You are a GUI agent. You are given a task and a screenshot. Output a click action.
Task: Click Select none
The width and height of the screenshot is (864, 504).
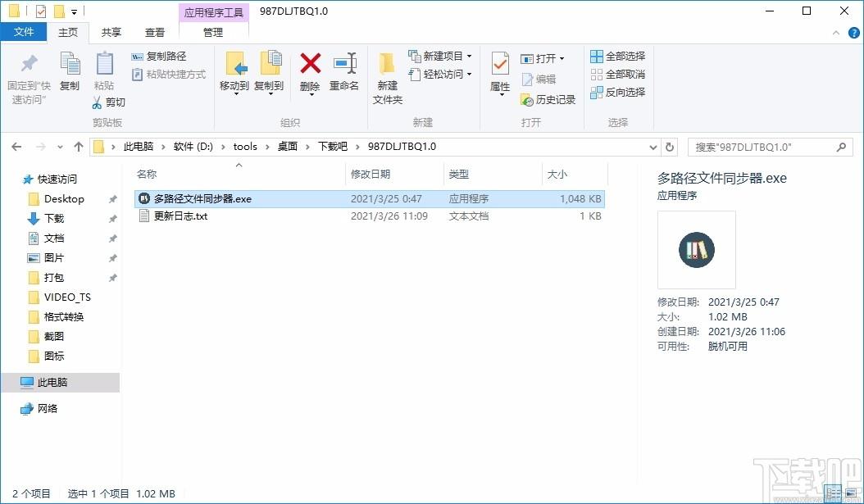click(617, 75)
